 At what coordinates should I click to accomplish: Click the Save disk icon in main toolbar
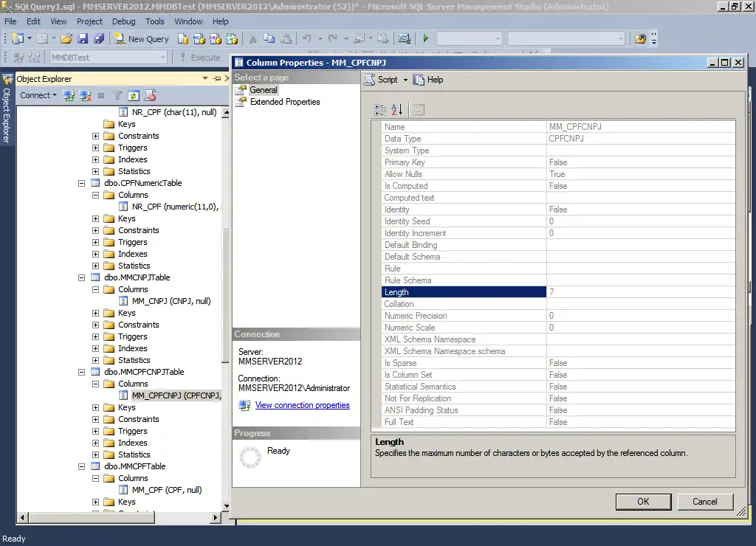pyautogui.click(x=82, y=38)
